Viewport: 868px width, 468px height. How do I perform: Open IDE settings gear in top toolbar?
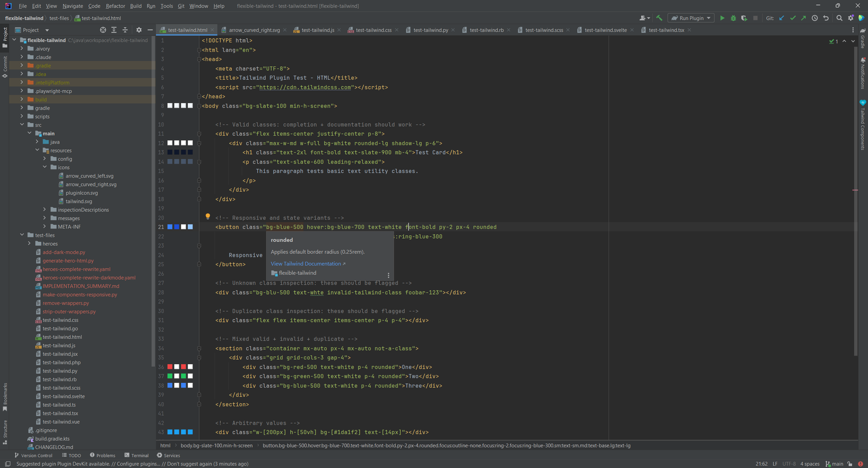tap(851, 18)
